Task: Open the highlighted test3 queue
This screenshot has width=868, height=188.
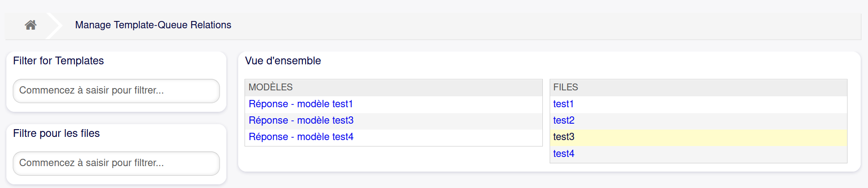Action: point(564,137)
